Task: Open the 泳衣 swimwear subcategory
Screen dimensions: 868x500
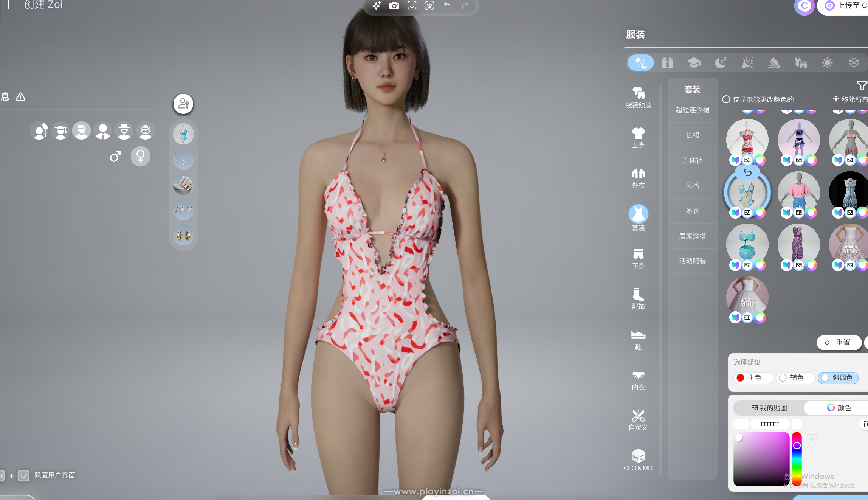Action: click(x=693, y=211)
